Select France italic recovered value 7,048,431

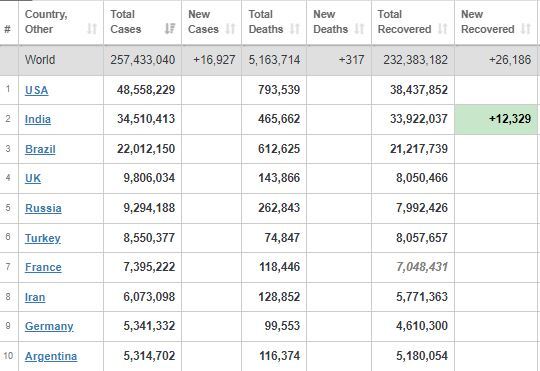[422, 267]
